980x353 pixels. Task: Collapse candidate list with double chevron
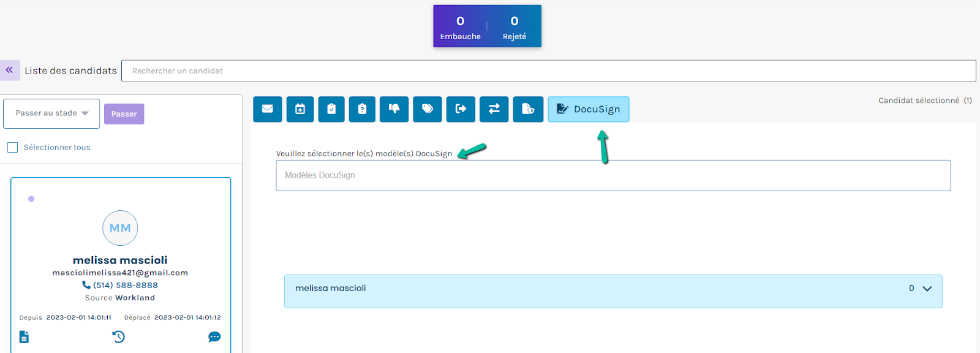(x=10, y=70)
